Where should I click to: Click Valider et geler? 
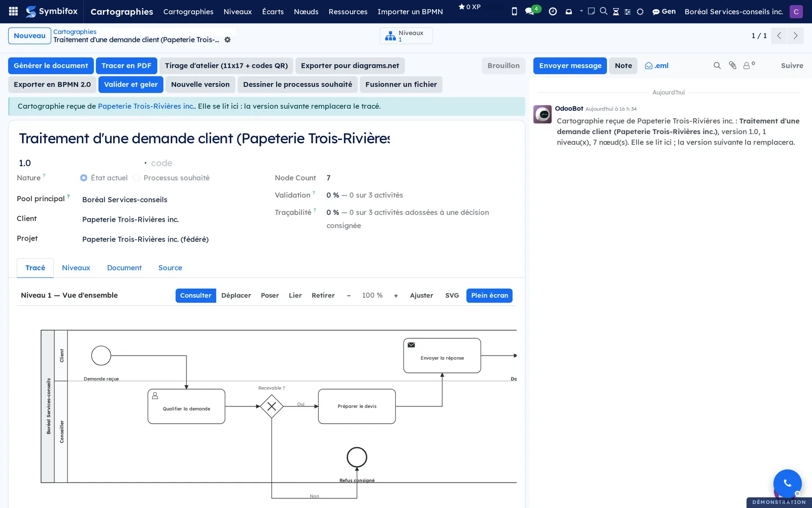click(131, 84)
